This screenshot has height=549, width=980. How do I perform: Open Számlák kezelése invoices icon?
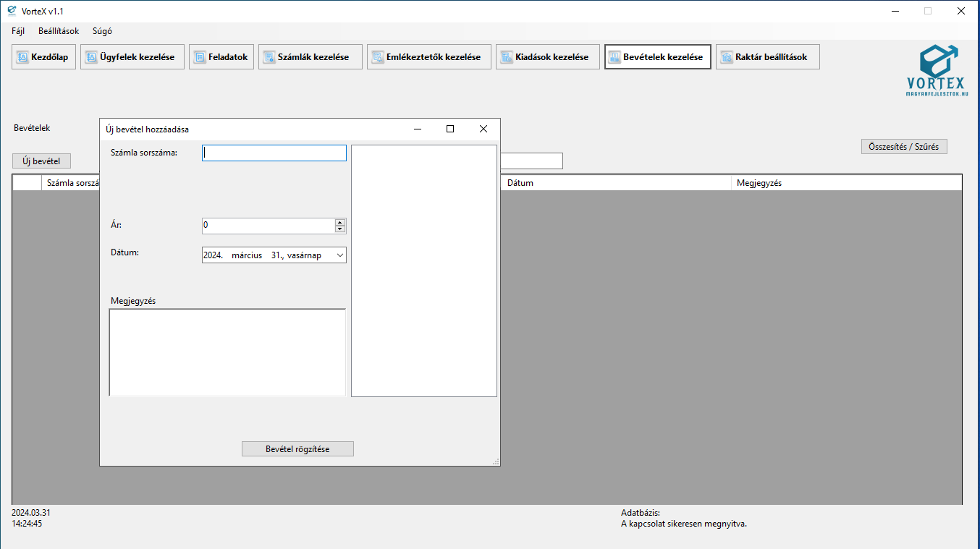coord(269,57)
